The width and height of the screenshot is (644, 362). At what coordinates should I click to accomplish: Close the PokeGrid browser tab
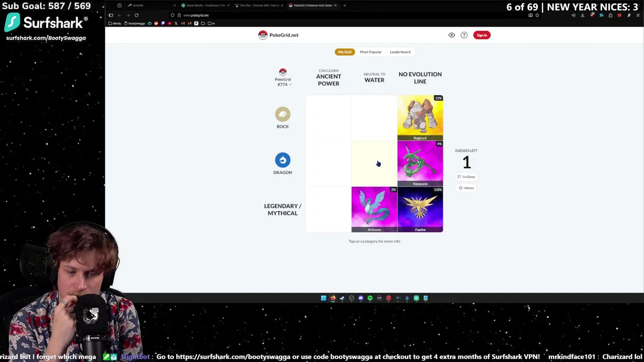[336, 6]
